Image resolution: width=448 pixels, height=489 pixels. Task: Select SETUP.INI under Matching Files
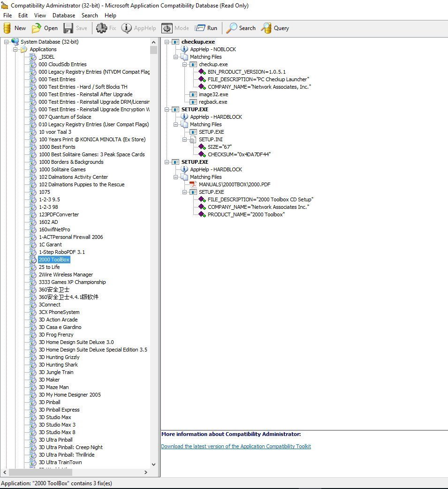click(210, 139)
